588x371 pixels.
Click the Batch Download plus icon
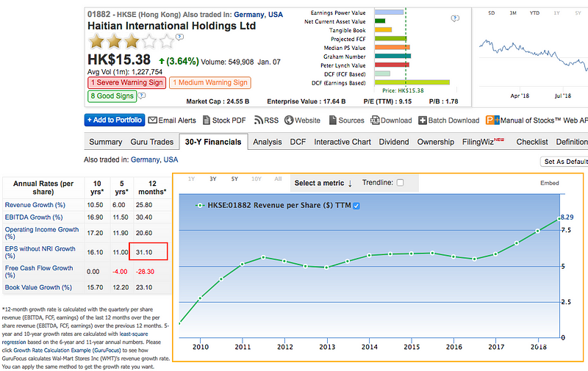pyautogui.click(x=423, y=120)
